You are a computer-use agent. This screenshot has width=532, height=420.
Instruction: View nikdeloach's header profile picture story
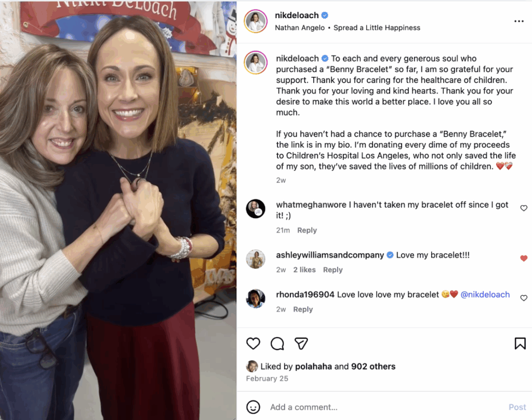click(x=256, y=21)
